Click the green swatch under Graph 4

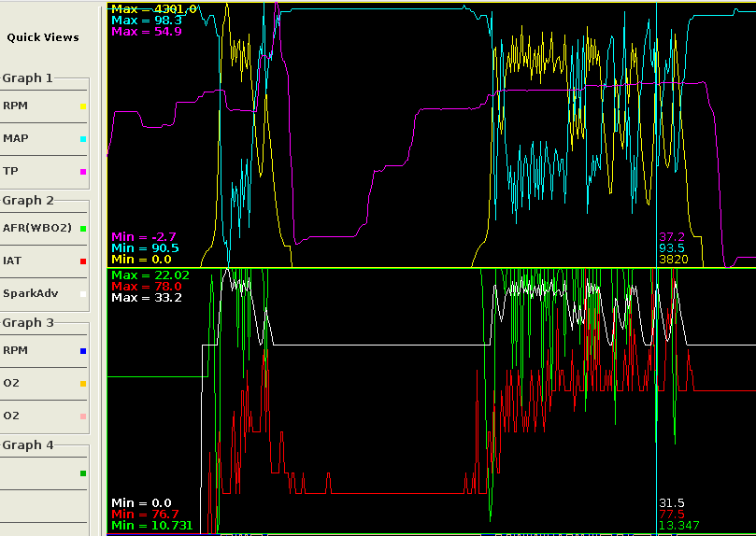coord(83,473)
